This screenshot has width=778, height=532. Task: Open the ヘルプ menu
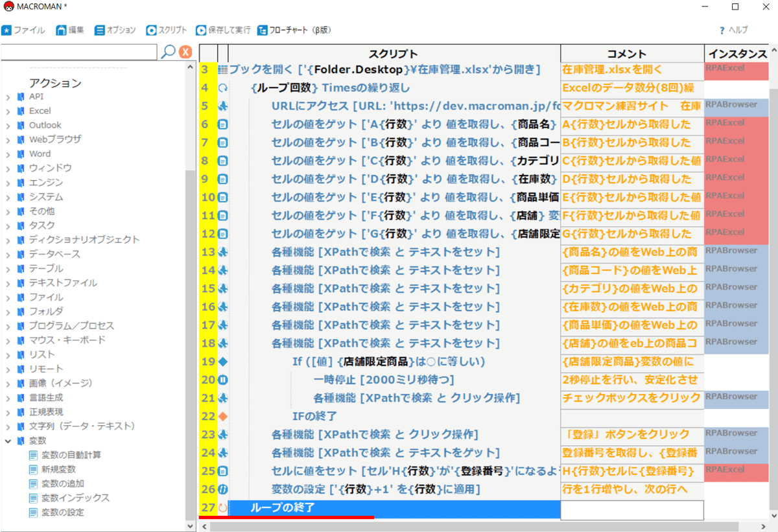pyautogui.click(x=733, y=30)
